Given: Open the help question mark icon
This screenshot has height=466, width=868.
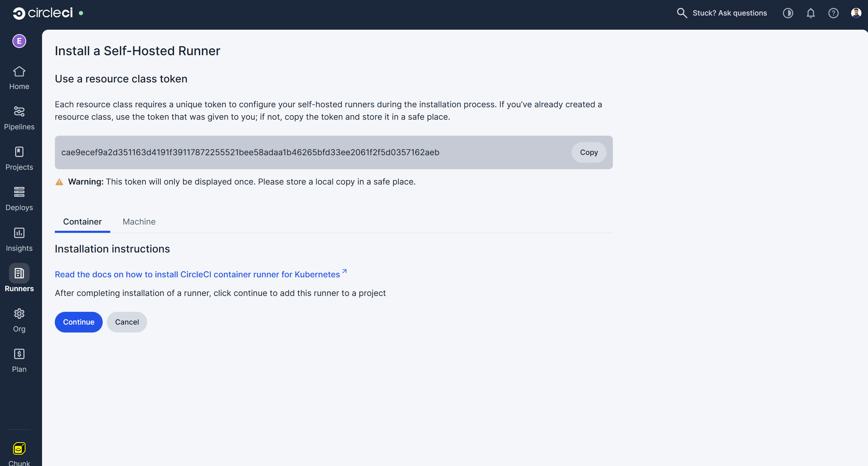Looking at the screenshot, I should coord(834,13).
